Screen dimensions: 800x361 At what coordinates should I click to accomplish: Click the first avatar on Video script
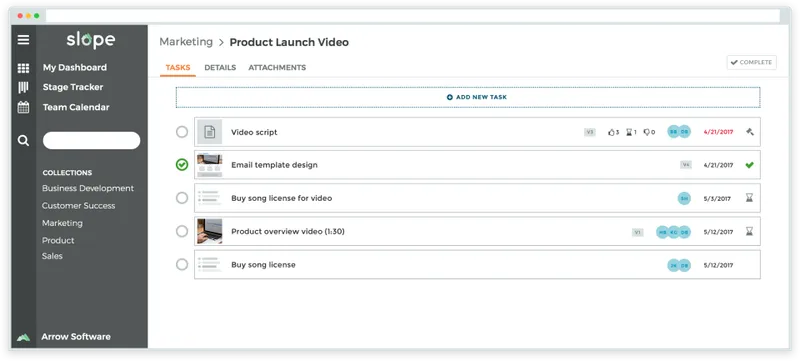(674, 132)
